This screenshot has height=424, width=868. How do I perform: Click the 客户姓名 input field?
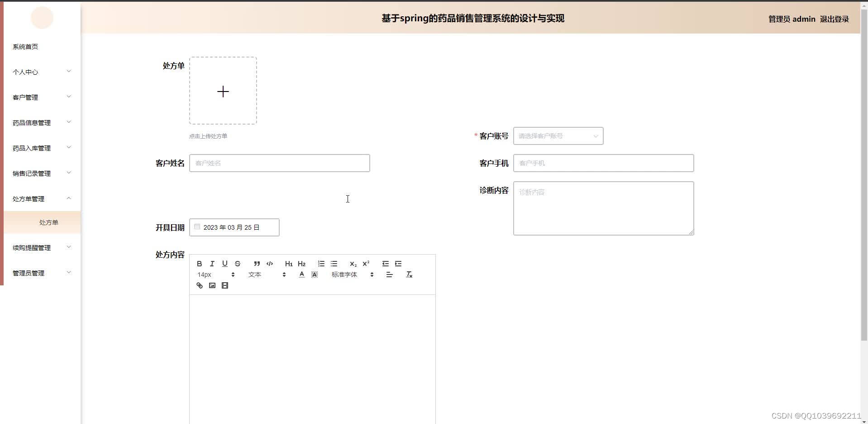[279, 163]
